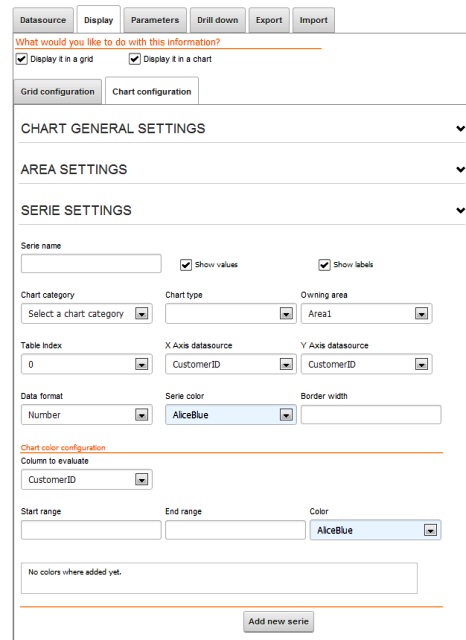Viewport: 466px width, 640px height.
Task: Toggle the Serie Settings chevron arrow
Action: tap(461, 211)
